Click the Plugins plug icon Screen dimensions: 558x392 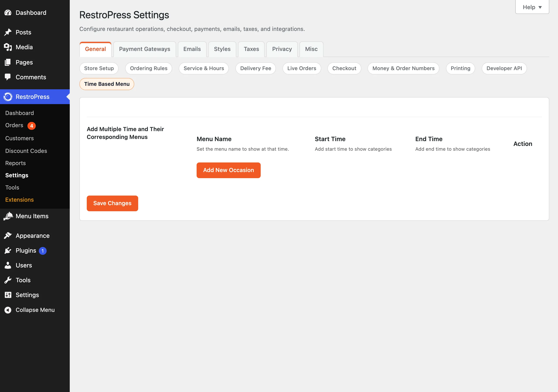pyautogui.click(x=8, y=250)
